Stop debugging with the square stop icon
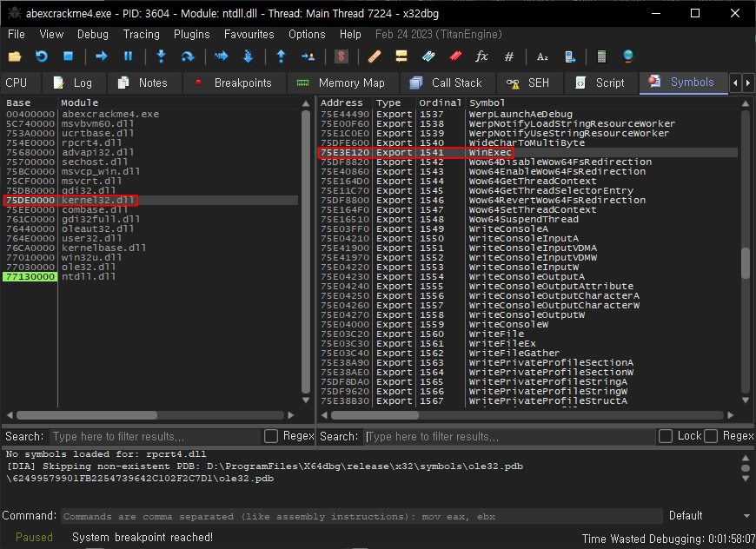The height and width of the screenshot is (549, 756). click(x=68, y=56)
